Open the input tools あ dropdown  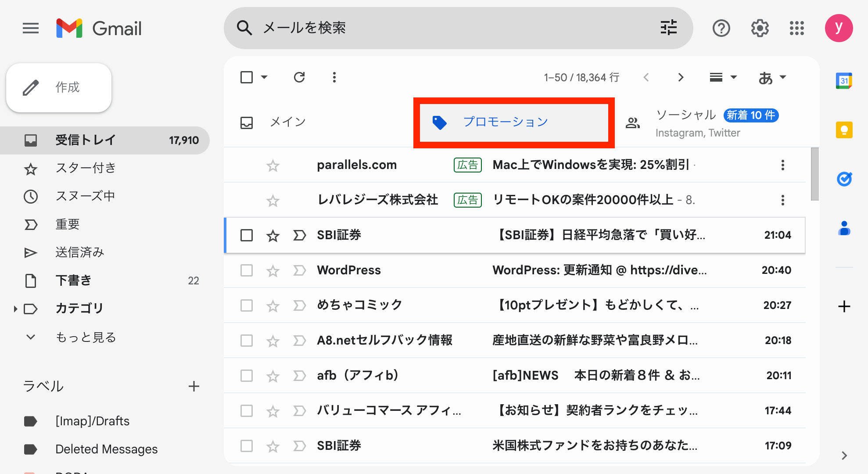(772, 78)
